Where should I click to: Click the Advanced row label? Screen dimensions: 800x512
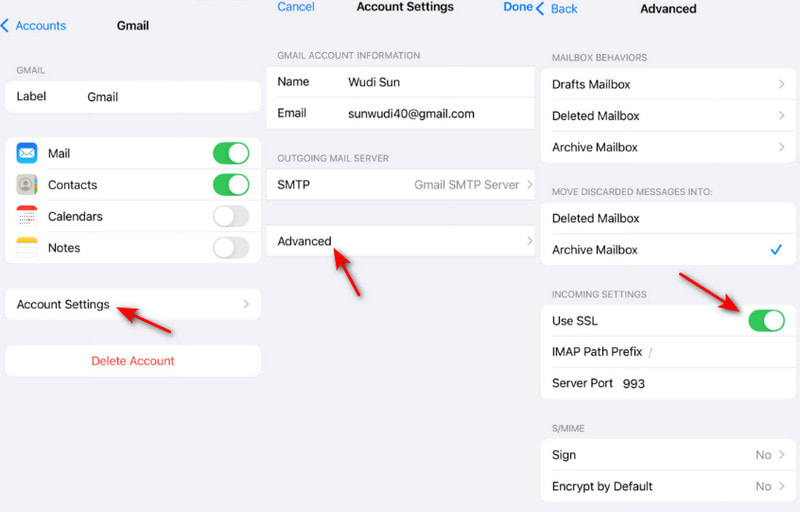tap(304, 241)
